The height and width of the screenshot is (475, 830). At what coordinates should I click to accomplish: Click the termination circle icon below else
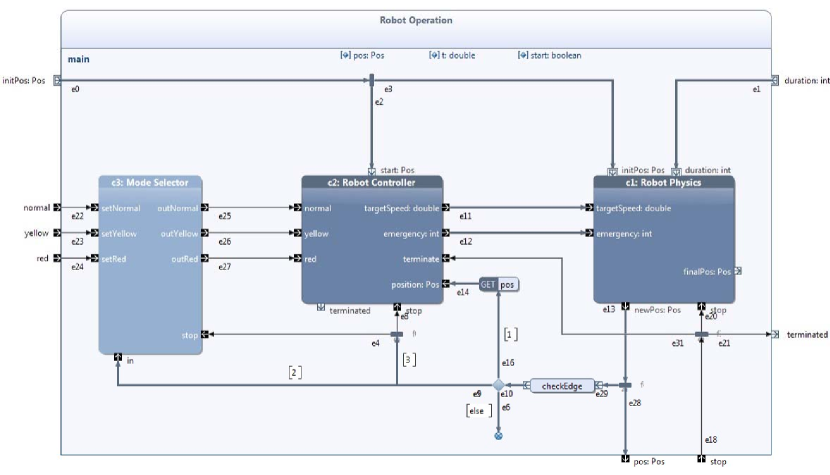click(498, 436)
